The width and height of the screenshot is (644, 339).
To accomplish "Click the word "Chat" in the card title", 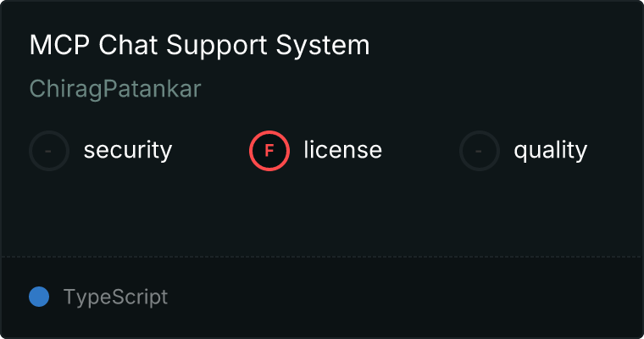I will (x=130, y=46).
